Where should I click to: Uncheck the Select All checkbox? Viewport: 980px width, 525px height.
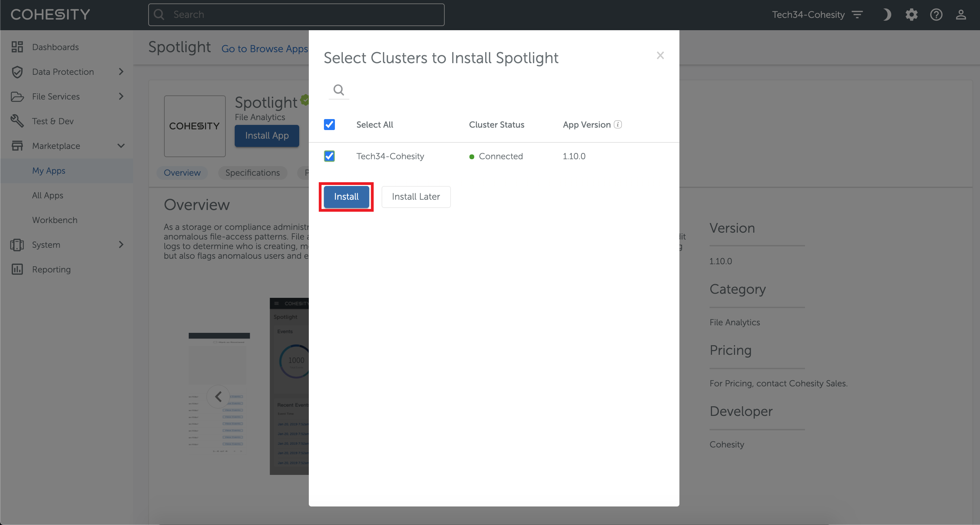point(329,125)
